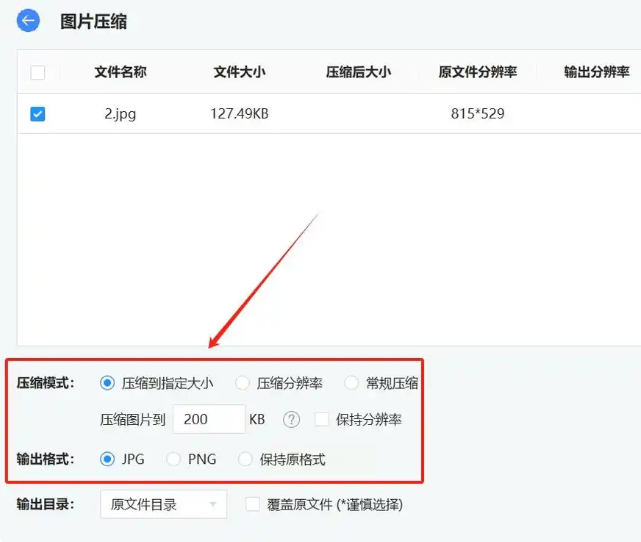Select 常规压缩 compression mode
Viewport: 641px width, 542px height.
(x=351, y=383)
